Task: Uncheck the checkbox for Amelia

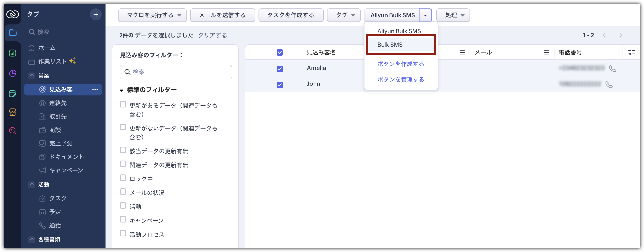Action: click(x=280, y=69)
